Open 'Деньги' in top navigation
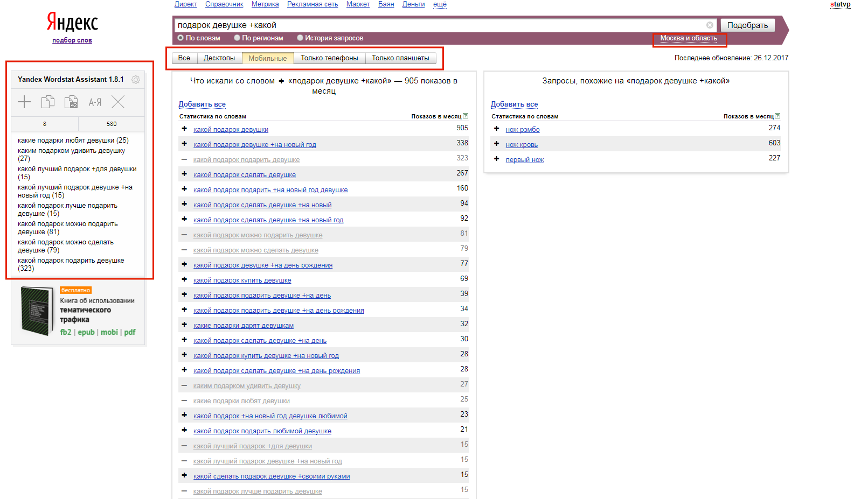868x499 pixels. click(x=413, y=4)
